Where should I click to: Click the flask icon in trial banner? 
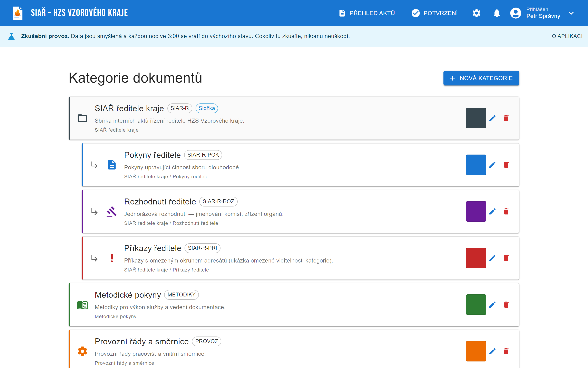pyautogui.click(x=11, y=36)
